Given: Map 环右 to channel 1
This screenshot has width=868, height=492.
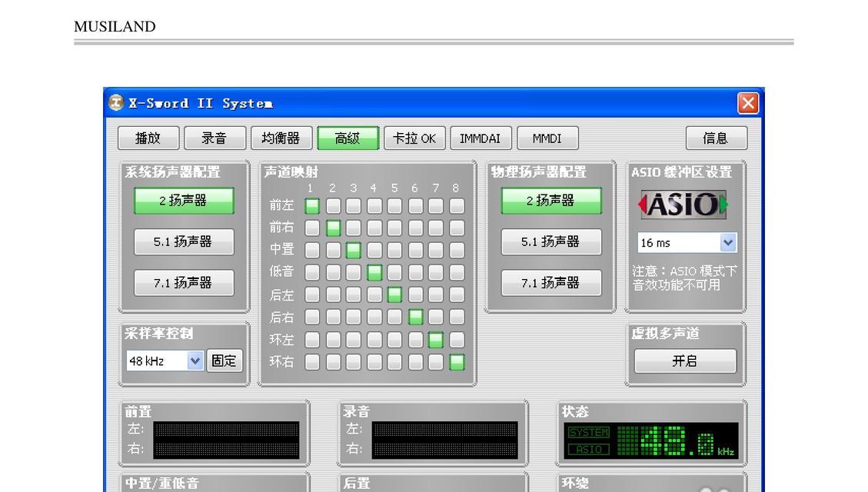Looking at the screenshot, I should click(x=312, y=362).
